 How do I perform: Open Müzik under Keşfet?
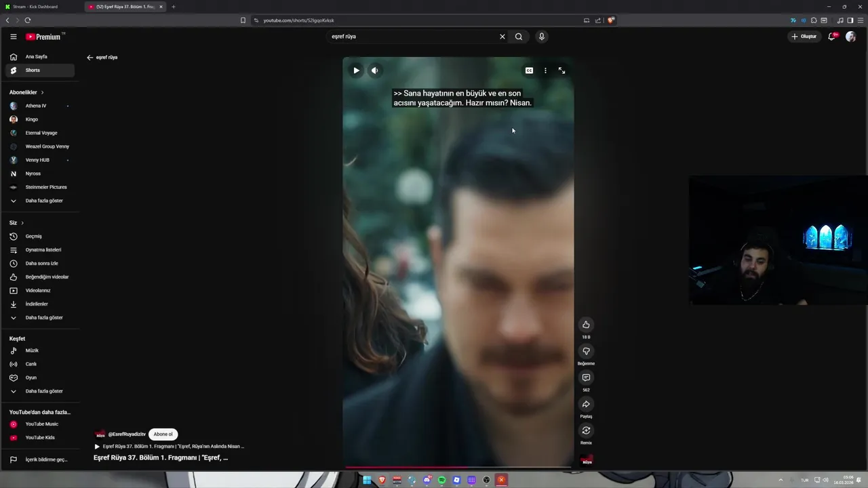click(x=41, y=350)
